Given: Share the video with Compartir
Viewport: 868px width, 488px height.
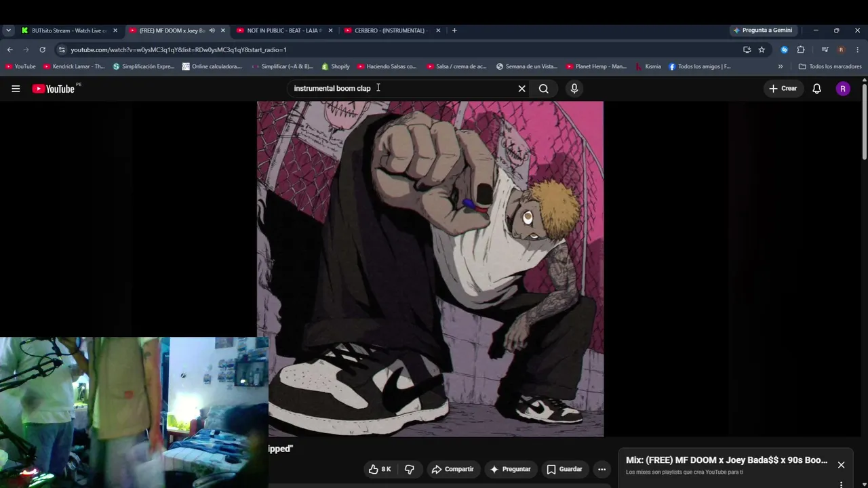Looking at the screenshot, I should (452, 469).
